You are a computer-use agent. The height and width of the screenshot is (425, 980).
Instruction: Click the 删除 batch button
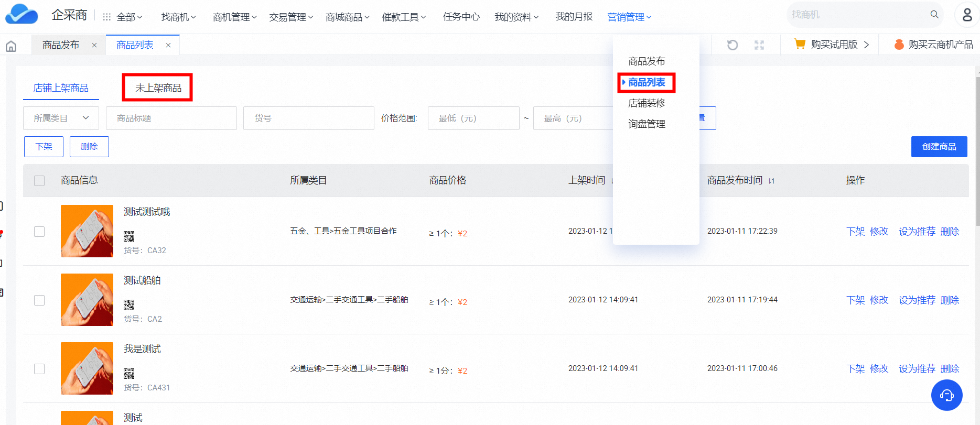point(89,147)
